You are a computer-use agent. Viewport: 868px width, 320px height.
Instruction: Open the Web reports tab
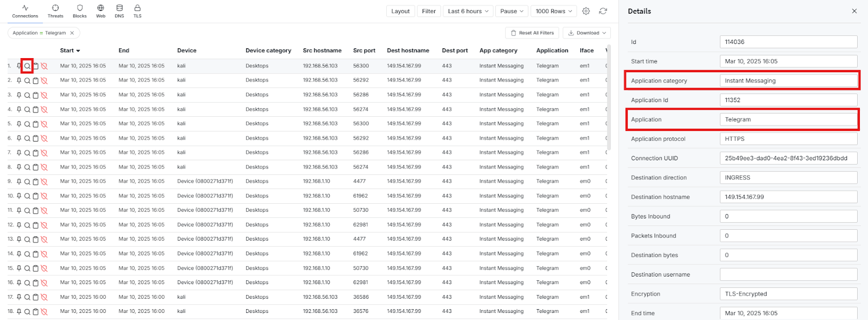[100, 11]
